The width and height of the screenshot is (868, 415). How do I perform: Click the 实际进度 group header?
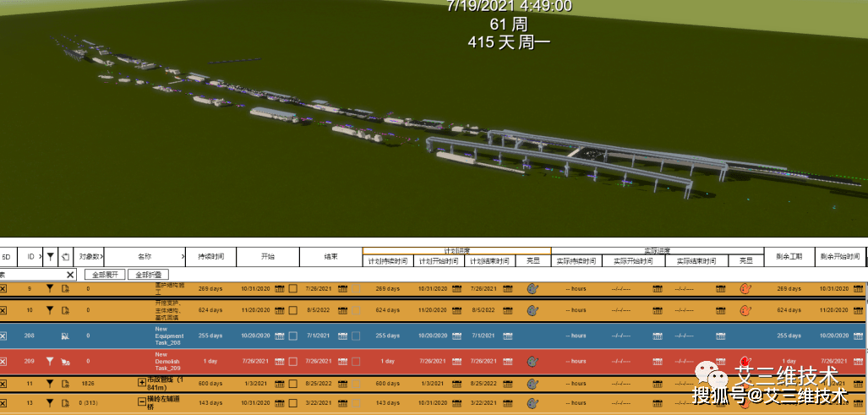[658, 251]
